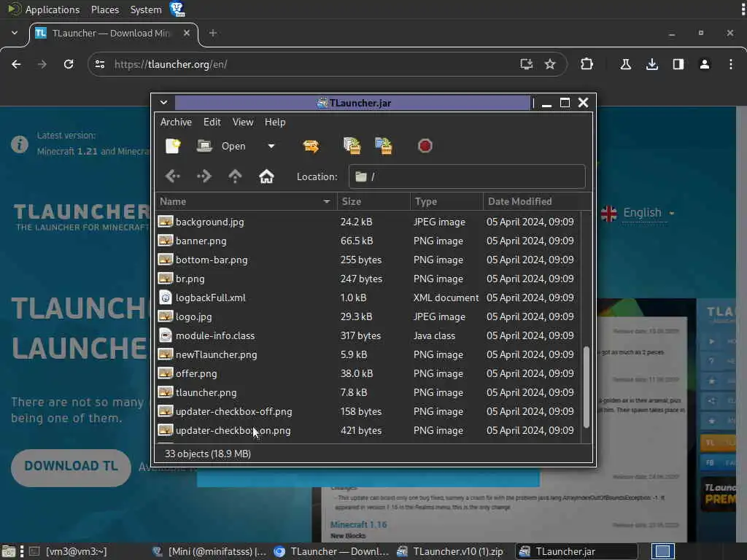Click the workspace switcher in taskbar
This screenshot has height=560, width=747.
662,551
